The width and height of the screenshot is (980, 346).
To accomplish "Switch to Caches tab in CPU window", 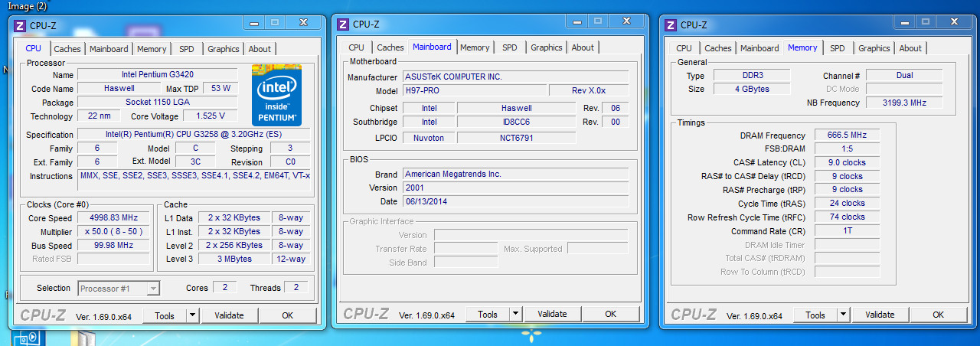I will tap(67, 49).
